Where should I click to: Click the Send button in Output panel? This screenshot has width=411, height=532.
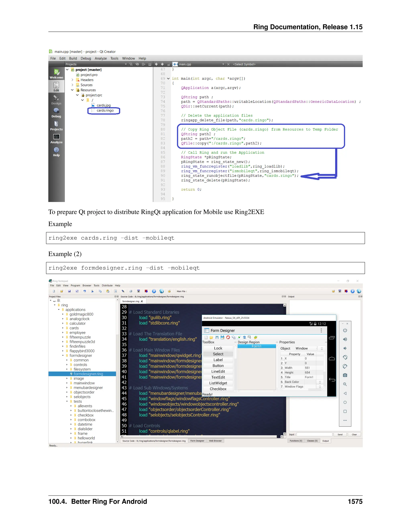(x=340, y=435)
